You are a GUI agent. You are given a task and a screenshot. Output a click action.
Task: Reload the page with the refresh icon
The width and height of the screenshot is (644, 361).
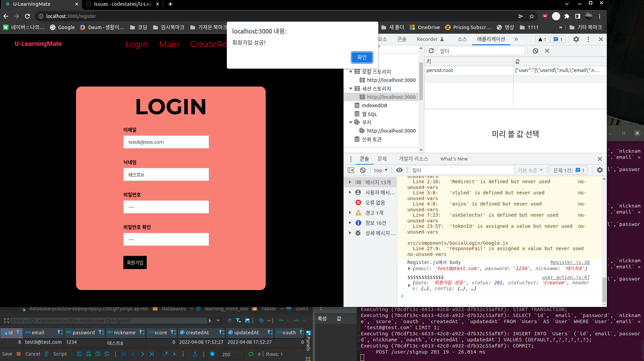[x=27, y=16]
